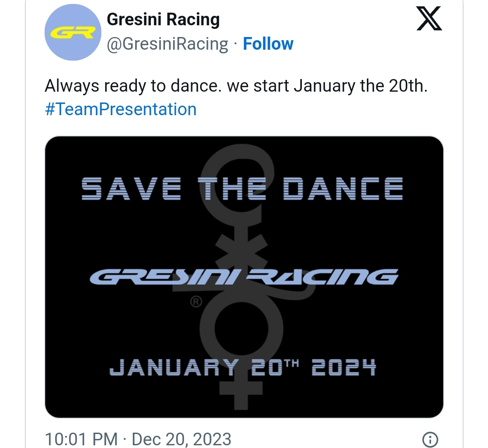The width and height of the screenshot is (488, 448).
Task: Follow the Gresini Racing account
Action: pos(268,43)
